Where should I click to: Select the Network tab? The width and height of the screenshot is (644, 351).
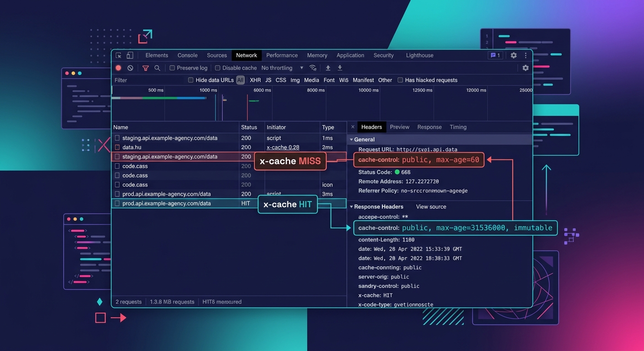coord(247,55)
